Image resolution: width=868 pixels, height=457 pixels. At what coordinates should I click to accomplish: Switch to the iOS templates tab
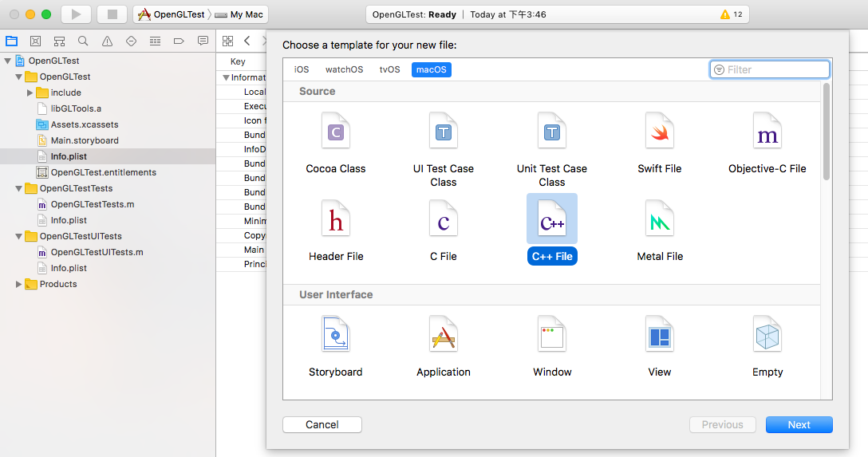302,69
